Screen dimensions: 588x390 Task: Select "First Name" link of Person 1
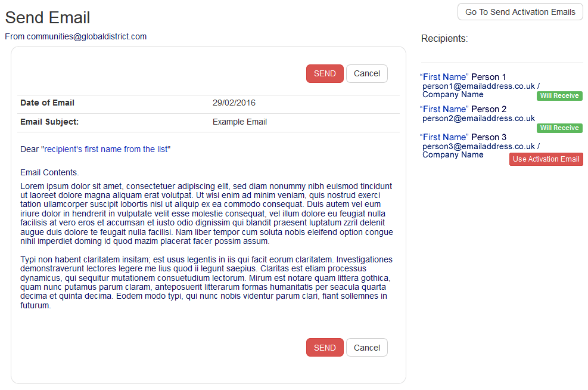[444, 77]
